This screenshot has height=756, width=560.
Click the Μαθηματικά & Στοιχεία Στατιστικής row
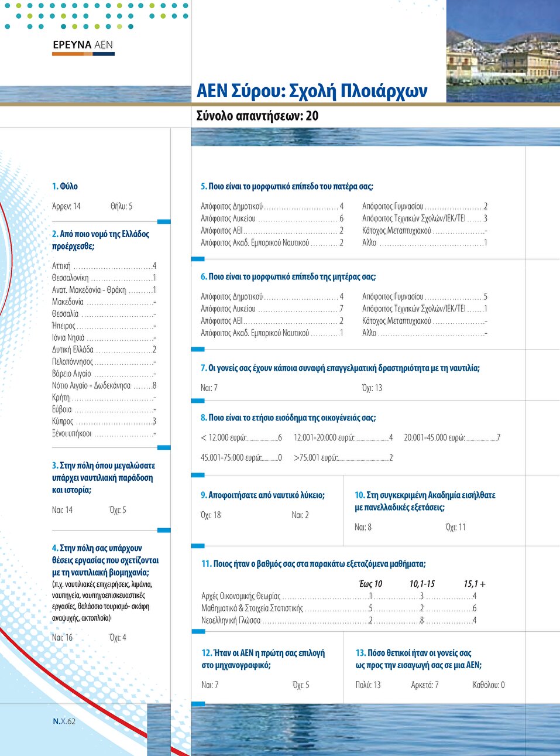(339, 608)
